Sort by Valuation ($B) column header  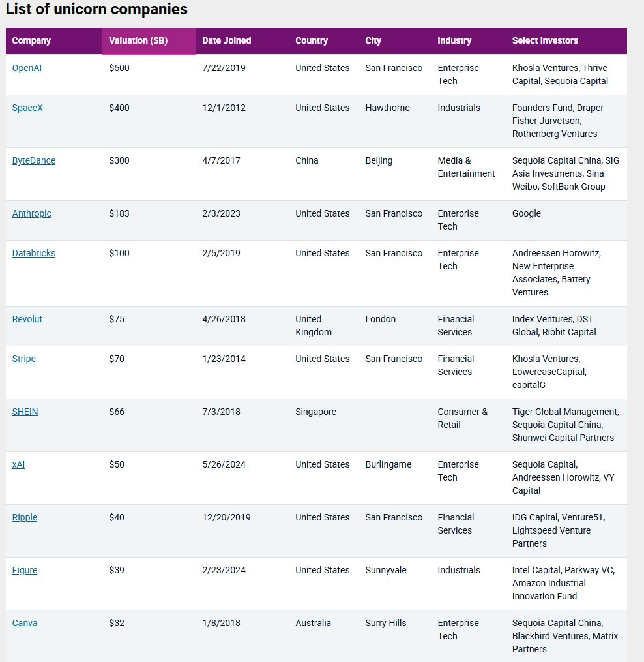(x=138, y=40)
